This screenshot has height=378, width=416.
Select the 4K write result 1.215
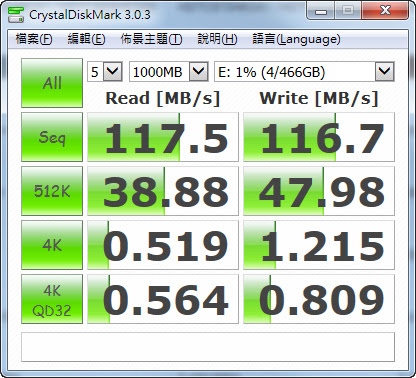click(319, 245)
